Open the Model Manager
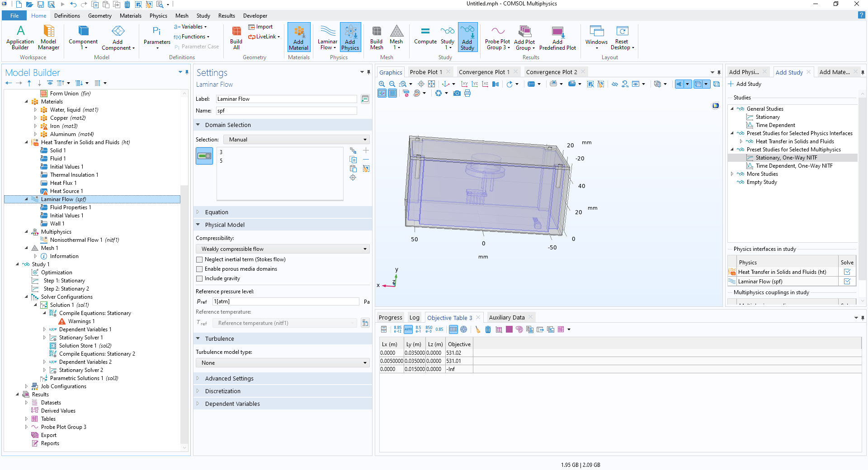The width and height of the screenshot is (868, 470). click(48, 37)
